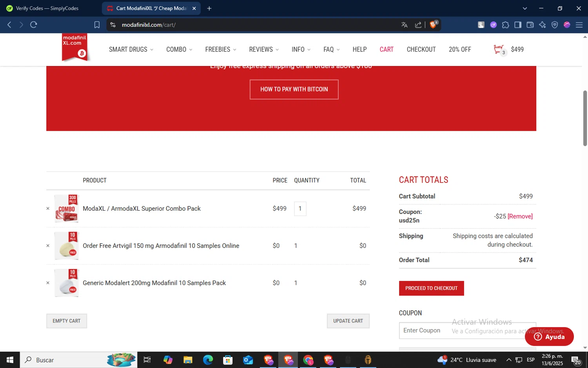Click How To Pay With Bitcoin button
The image size is (588, 368).
[x=294, y=89]
